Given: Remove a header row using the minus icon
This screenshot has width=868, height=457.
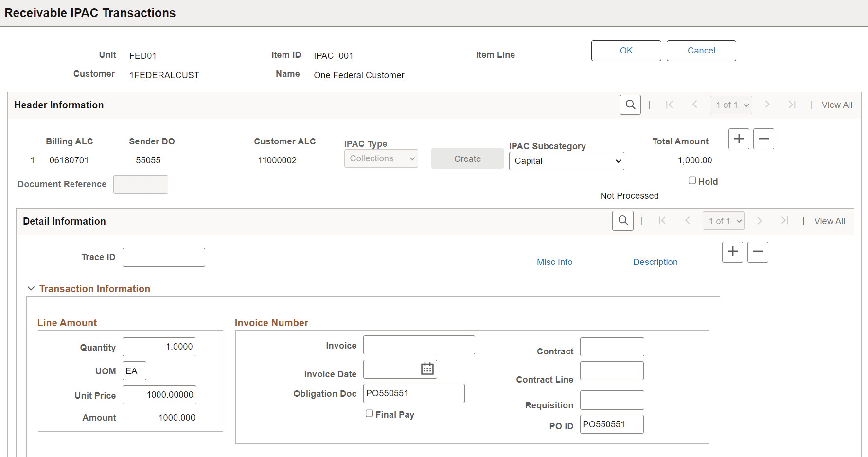Looking at the screenshot, I should click(763, 139).
